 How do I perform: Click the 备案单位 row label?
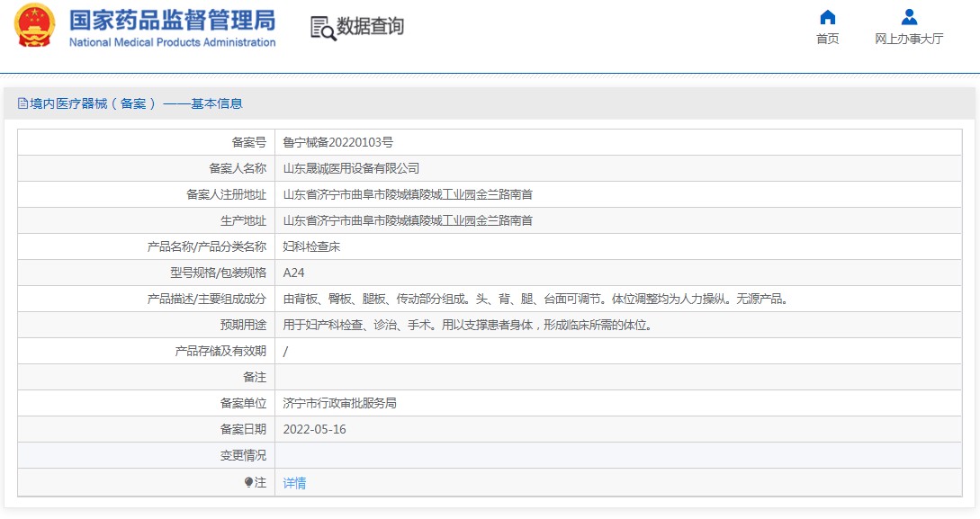[x=243, y=404]
